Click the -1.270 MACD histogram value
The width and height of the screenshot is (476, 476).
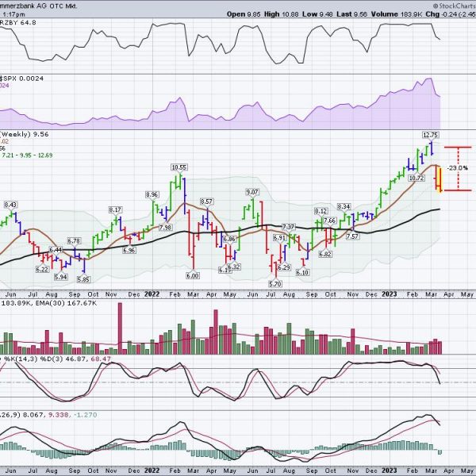pyautogui.click(x=85, y=415)
